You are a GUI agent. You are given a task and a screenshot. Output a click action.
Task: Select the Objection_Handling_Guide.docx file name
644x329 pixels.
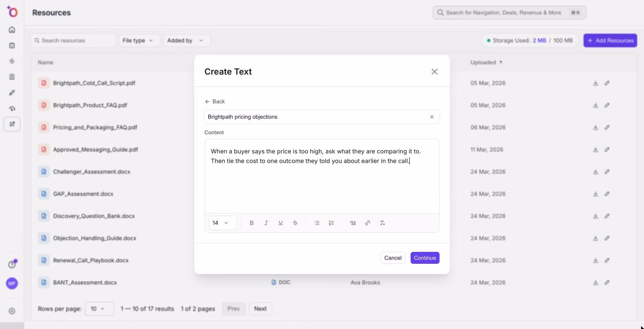(x=95, y=238)
